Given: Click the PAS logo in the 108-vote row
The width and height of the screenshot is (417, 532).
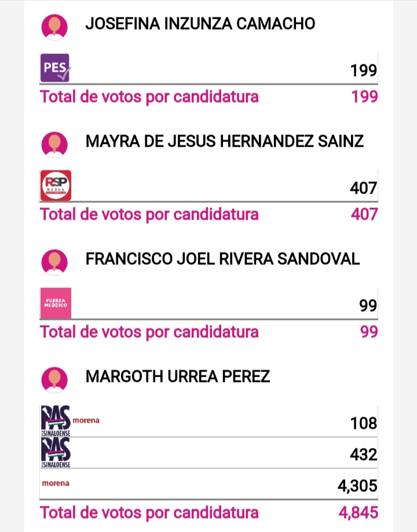Looking at the screenshot, I should point(56,421).
